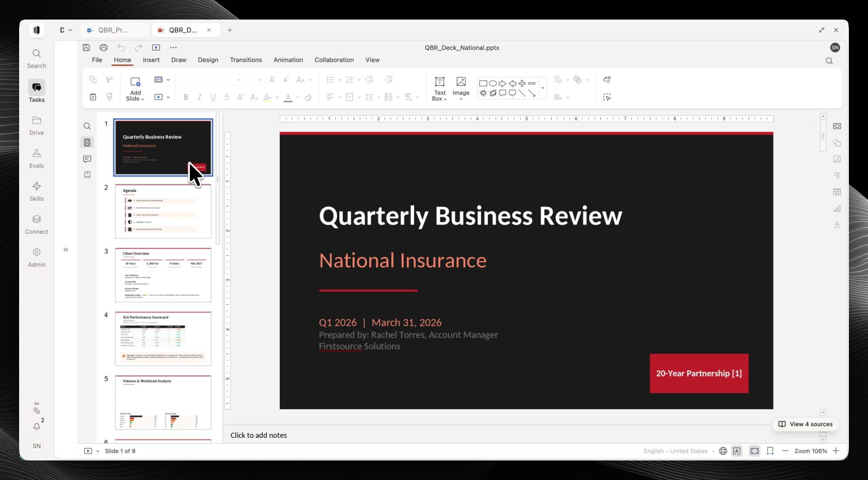Switch to the Animation tab
The image size is (868, 480).
(x=288, y=60)
